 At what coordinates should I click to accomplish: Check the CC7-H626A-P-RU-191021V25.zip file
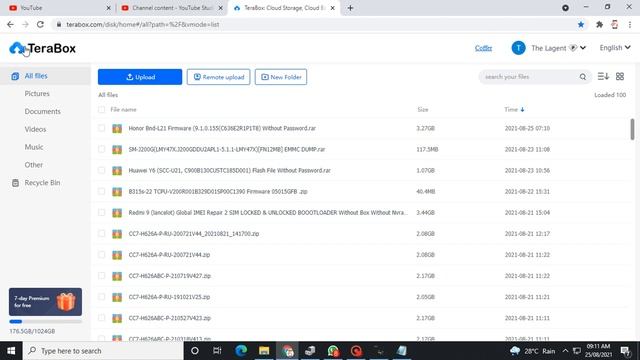(101, 297)
